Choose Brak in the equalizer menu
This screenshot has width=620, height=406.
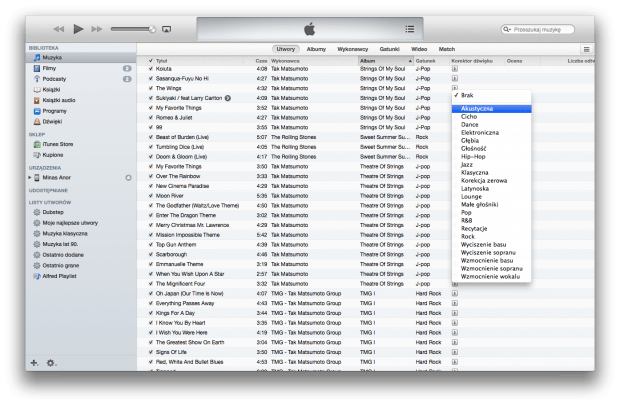(x=491, y=95)
